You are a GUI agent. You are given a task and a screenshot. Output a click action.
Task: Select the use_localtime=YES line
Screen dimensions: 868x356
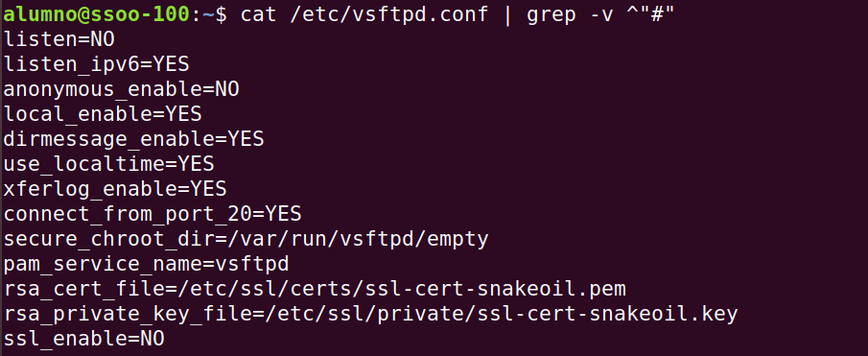coord(108,164)
